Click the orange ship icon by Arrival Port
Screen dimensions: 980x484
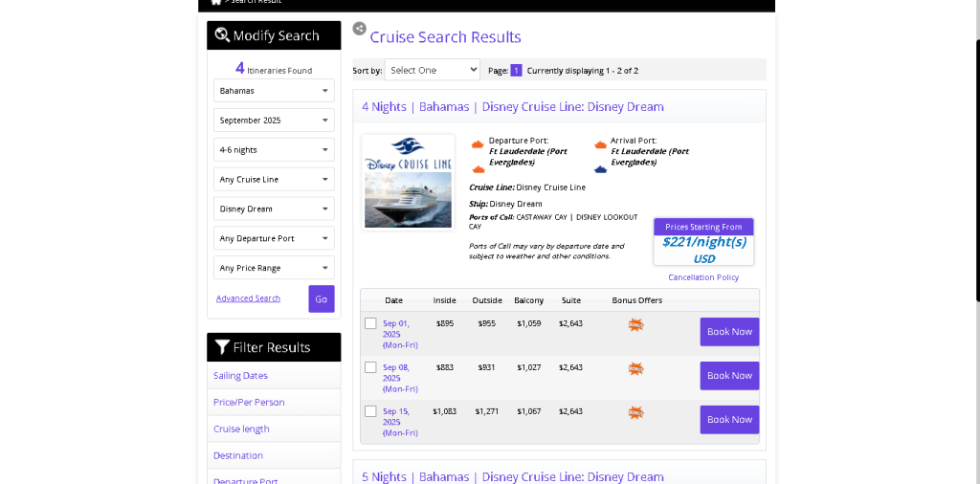pyautogui.click(x=600, y=144)
